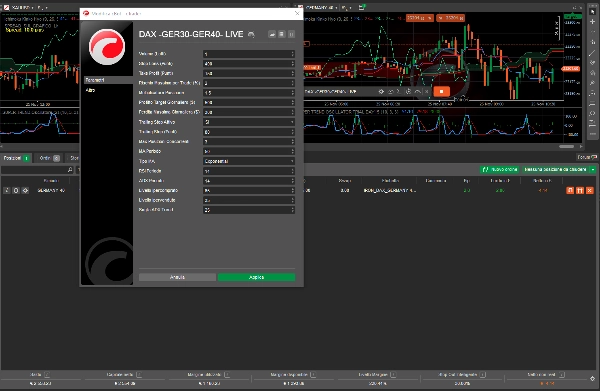Click the middle icon beside DAX title
The image size is (600, 391).
tap(282, 34)
